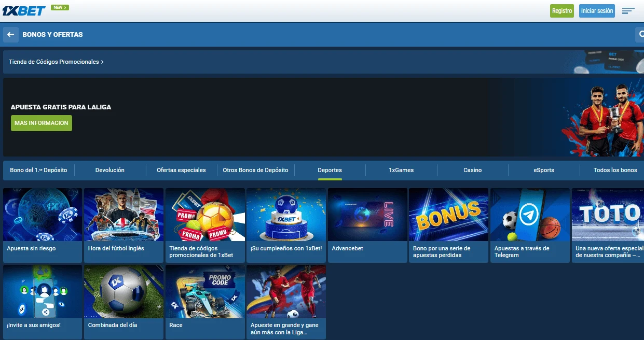Viewport: 644px width, 340px height.
Task: Click Tienda de códigos promocionales de 1xBet
Action: pyautogui.click(x=201, y=252)
